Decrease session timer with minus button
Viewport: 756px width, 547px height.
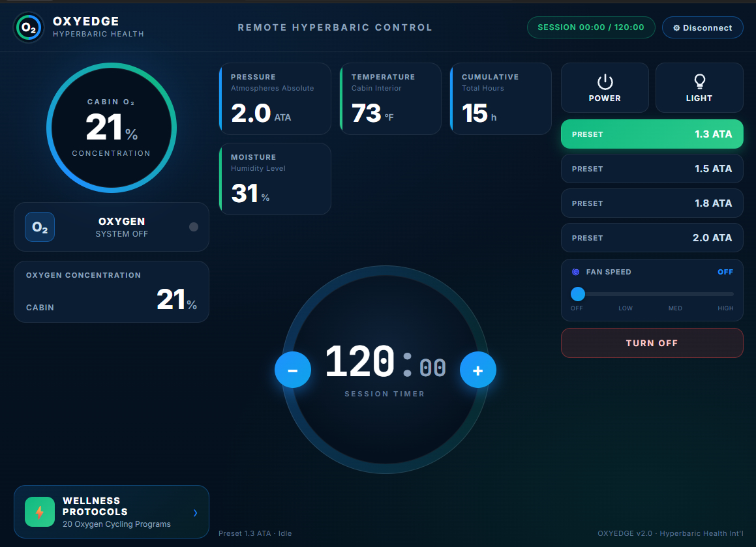click(x=293, y=370)
